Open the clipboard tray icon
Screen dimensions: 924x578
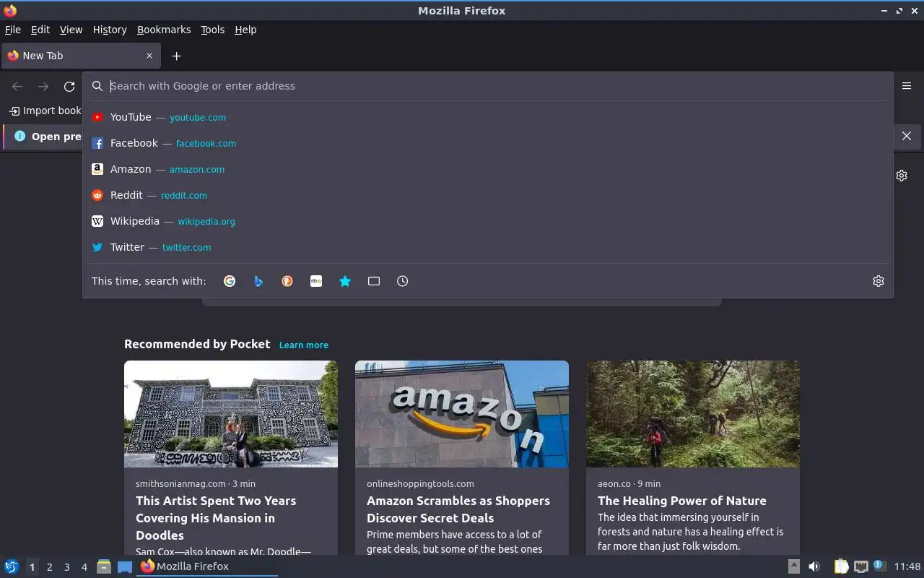pyautogui.click(x=841, y=566)
